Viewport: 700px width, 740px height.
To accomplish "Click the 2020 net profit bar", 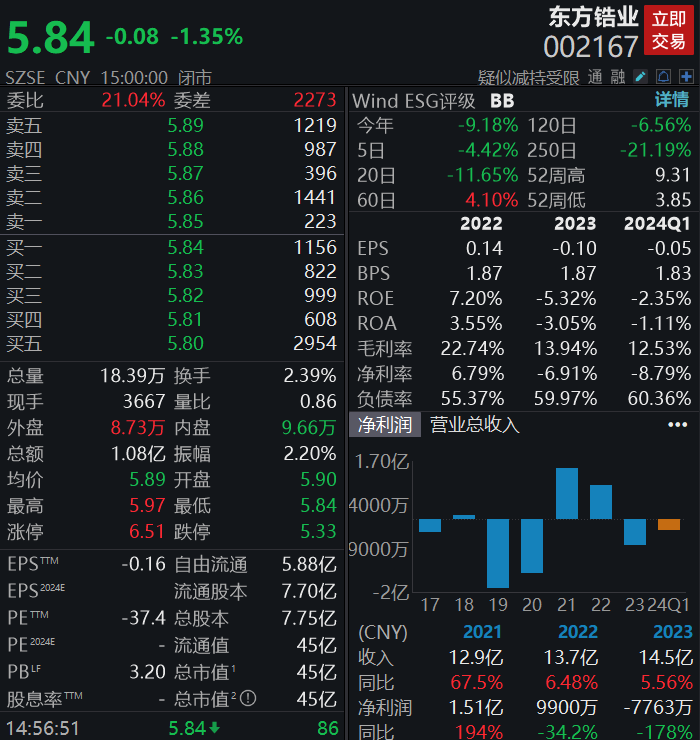I will pyautogui.click(x=532, y=546).
